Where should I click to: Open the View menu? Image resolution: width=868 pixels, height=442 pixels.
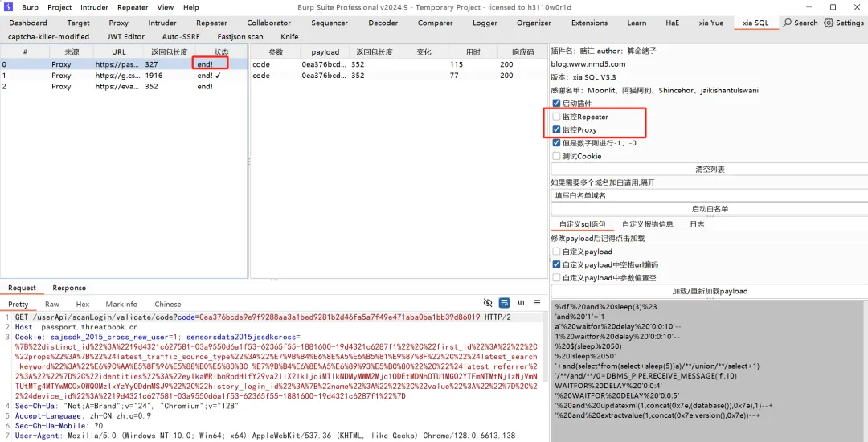[165, 7]
